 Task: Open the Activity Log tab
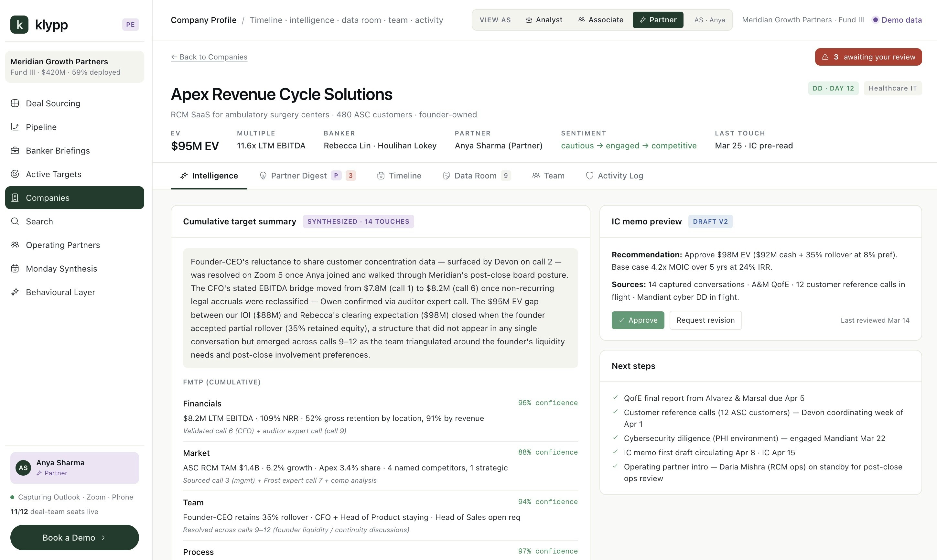(x=614, y=176)
